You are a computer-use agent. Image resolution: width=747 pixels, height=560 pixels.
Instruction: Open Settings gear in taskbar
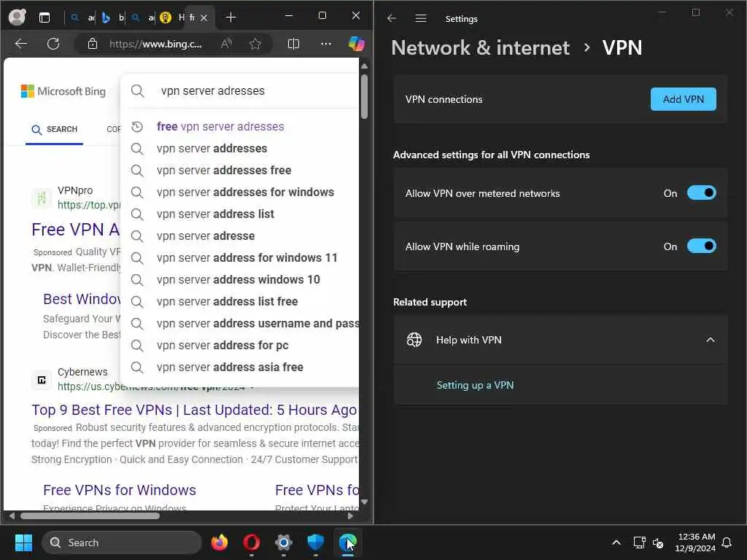pos(284,542)
